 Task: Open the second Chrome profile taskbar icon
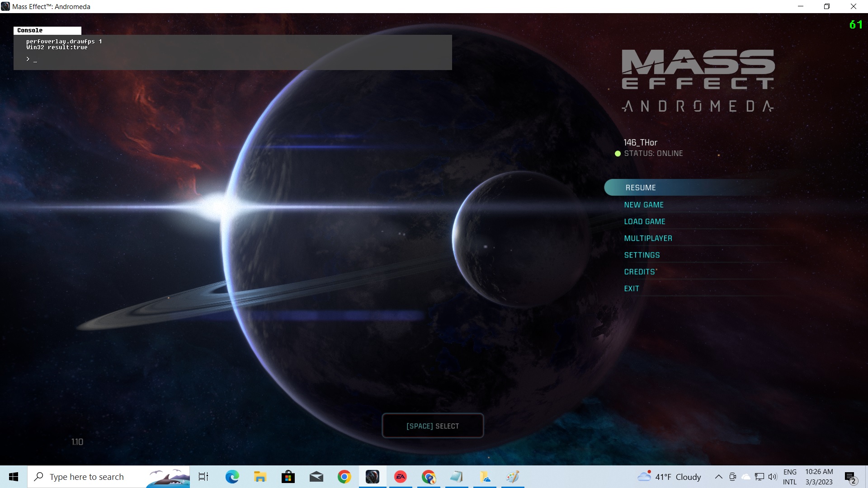pos(429,477)
